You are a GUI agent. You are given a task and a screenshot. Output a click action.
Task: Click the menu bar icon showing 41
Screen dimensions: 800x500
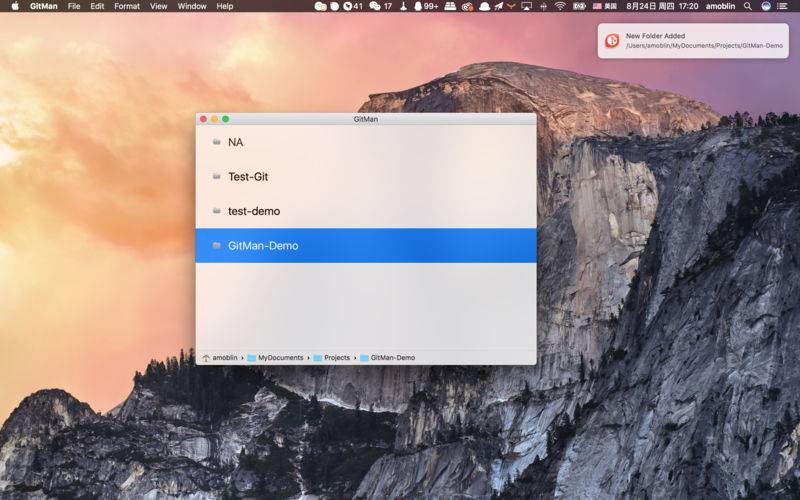(353, 6)
